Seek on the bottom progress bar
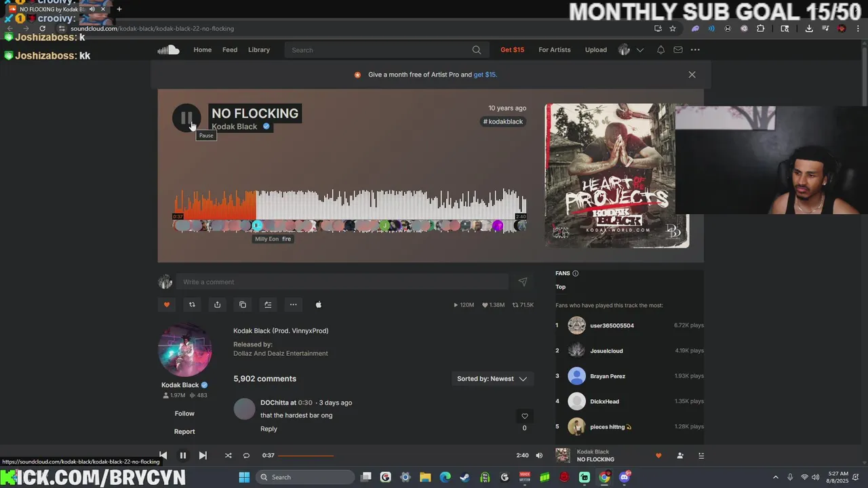 pyautogui.click(x=395, y=455)
